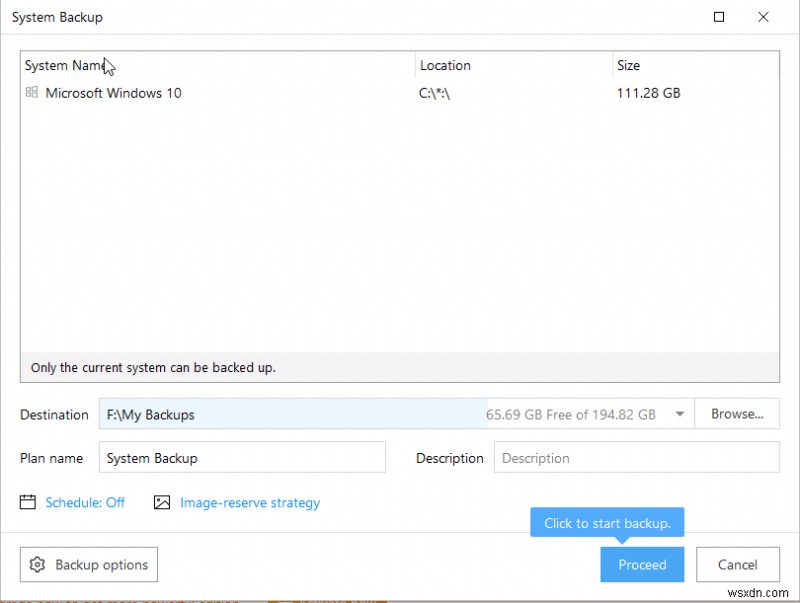The width and height of the screenshot is (800, 603).
Task: Click the image icon beside Image-reserve strategy
Action: tap(161, 503)
